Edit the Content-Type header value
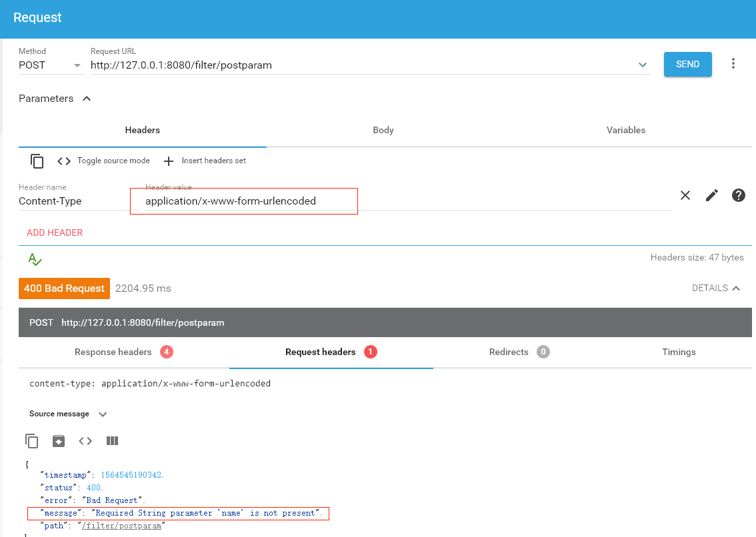The height and width of the screenshot is (537, 756). pos(711,195)
